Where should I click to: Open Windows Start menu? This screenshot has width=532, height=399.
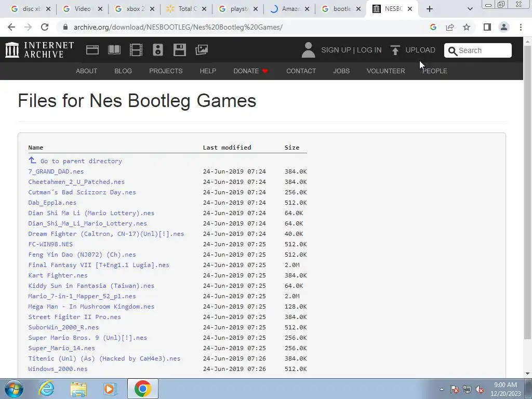click(x=14, y=389)
